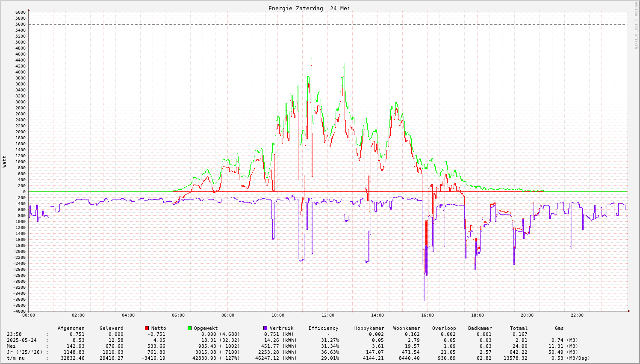The image size is (640, 364).
Task: Click the red Netto legend swatch
Action: [147, 328]
